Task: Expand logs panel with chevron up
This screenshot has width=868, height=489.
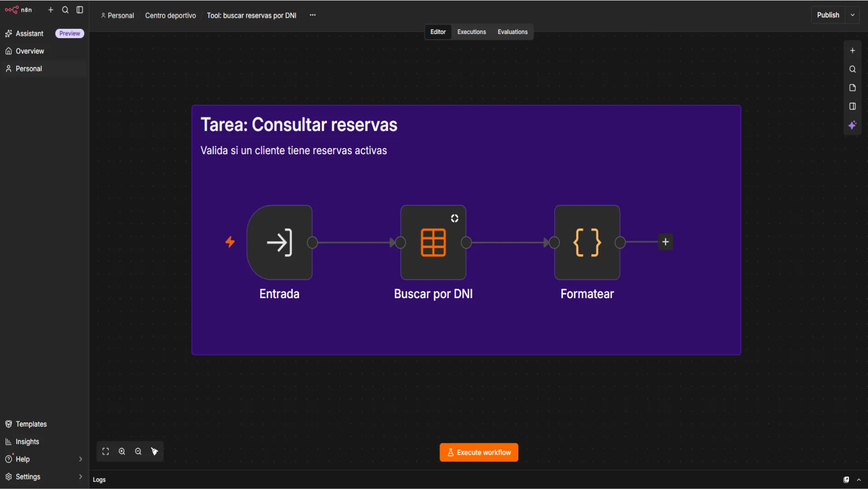Action: (x=859, y=480)
